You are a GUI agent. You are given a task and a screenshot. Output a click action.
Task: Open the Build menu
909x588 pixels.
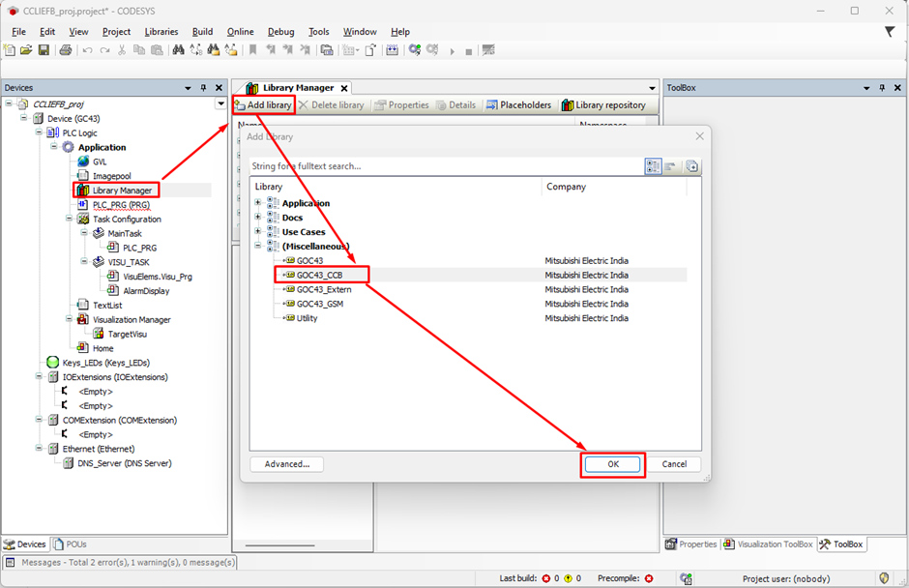coord(202,32)
